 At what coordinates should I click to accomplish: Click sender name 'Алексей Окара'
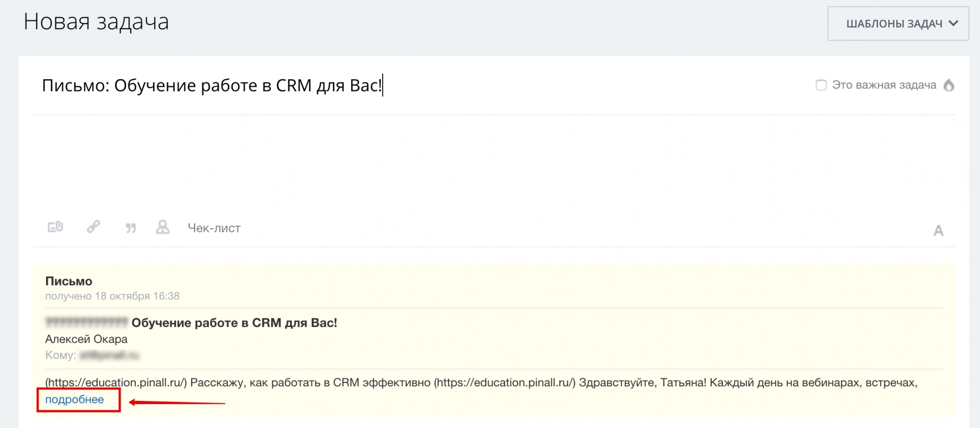86,339
